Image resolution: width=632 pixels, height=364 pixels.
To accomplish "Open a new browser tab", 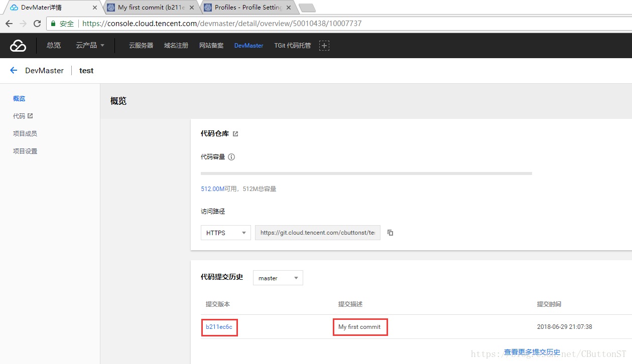I will [x=307, y=8].
